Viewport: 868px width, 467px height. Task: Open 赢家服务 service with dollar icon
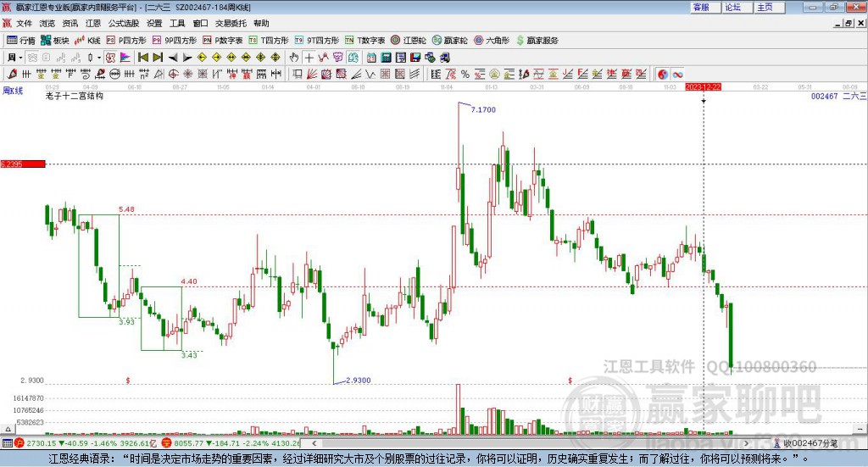point(537,41)
